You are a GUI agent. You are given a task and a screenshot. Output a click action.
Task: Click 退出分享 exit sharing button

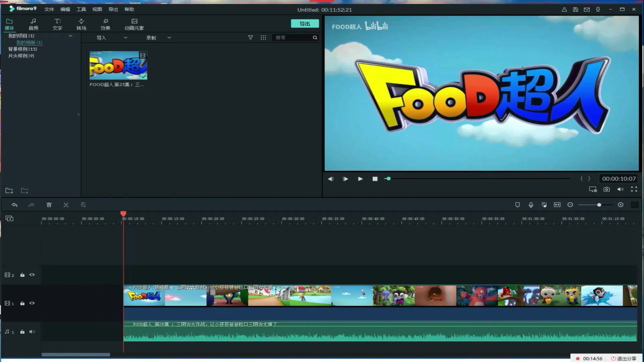click(x=624, y=359)
